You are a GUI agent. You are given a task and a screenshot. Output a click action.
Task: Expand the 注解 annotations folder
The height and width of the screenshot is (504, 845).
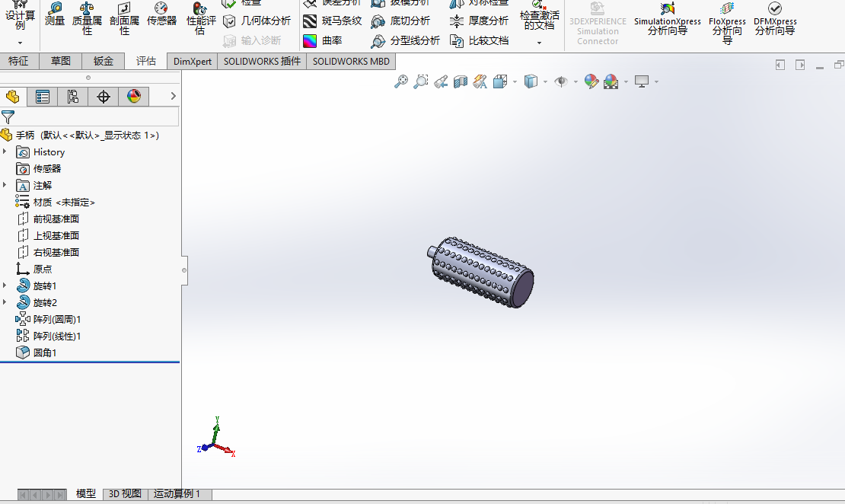pos(5,185)
